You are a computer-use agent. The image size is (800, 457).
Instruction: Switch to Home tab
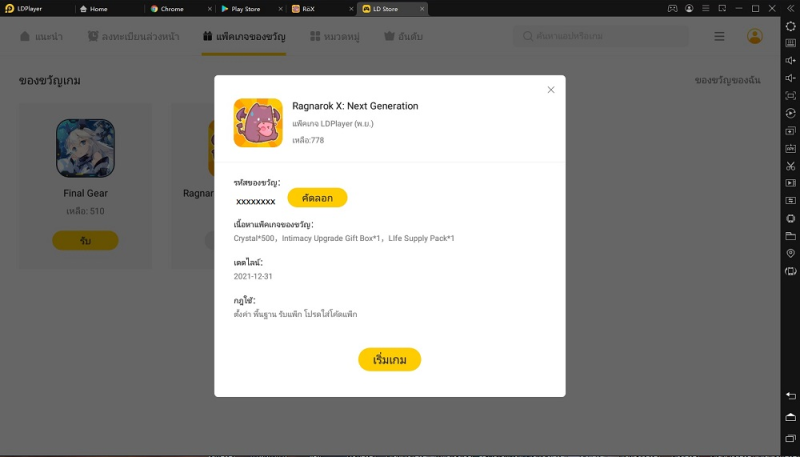tap(94, 9)
